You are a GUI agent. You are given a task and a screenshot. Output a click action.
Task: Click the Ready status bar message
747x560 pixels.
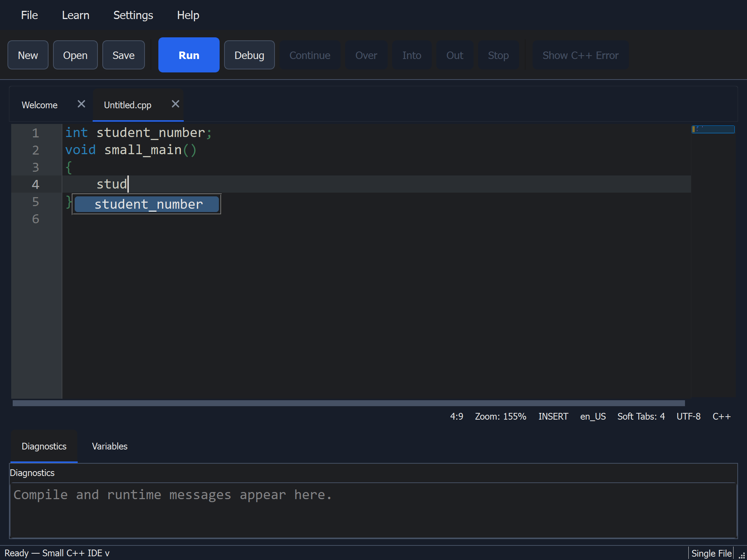pos(57,553)
